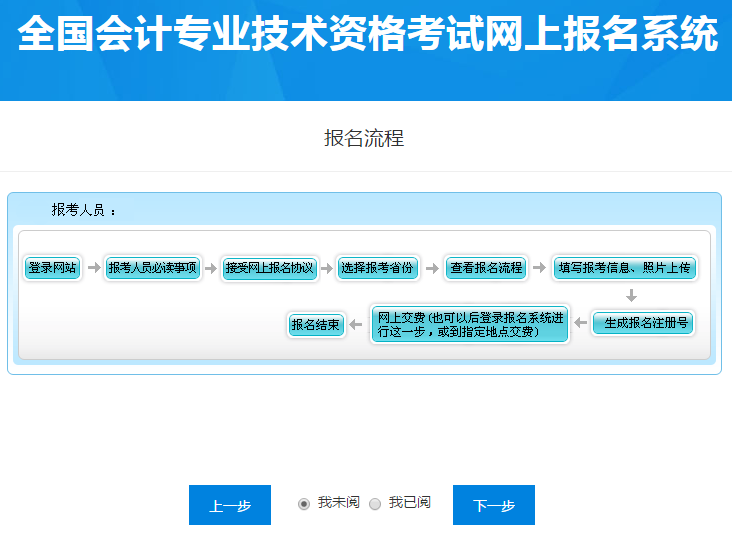This screenshot has width=732, height=548.
Task: Click the 全国会计专业技术资格考试网上报名系统 header title
Action: [367, 35]
